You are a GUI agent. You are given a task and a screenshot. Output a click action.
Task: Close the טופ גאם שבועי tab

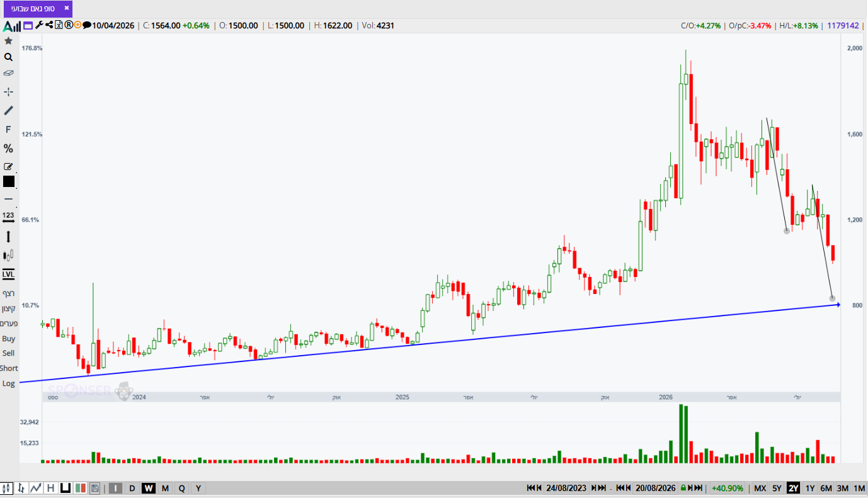click(67, 8)
